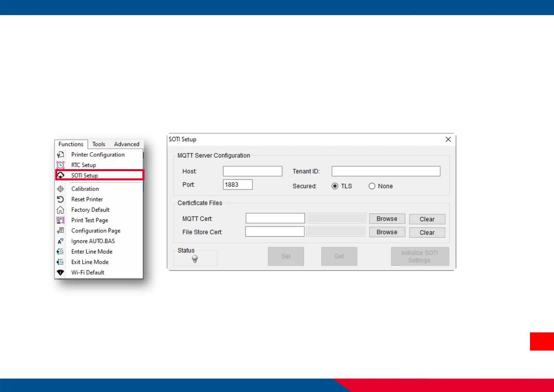The image size is (554, 392).
Task: Click the Get button
Action: 339,256
